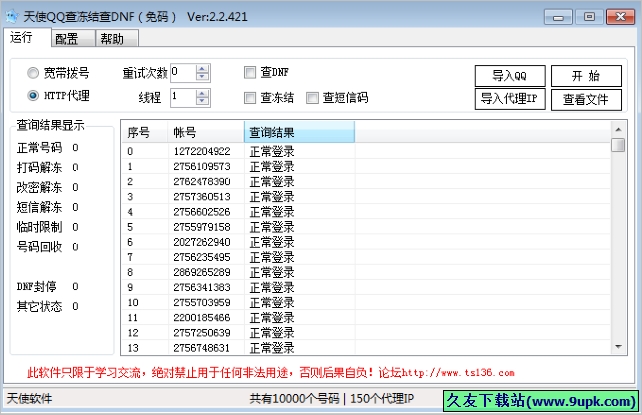Click the 其它状态 count label
This screenshot has width=642, height=415.
[x=39, y=307]
